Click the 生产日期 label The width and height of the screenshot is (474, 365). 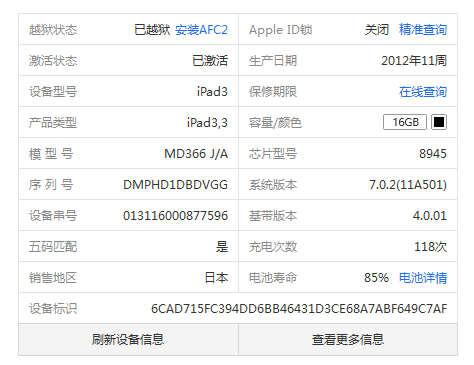pyautogui.click(x=273, y=61)
